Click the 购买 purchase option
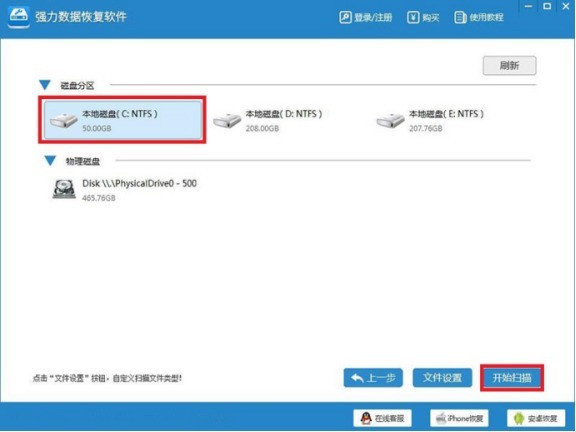The height and width of the screenshot is (432, 576). [423, 17]
